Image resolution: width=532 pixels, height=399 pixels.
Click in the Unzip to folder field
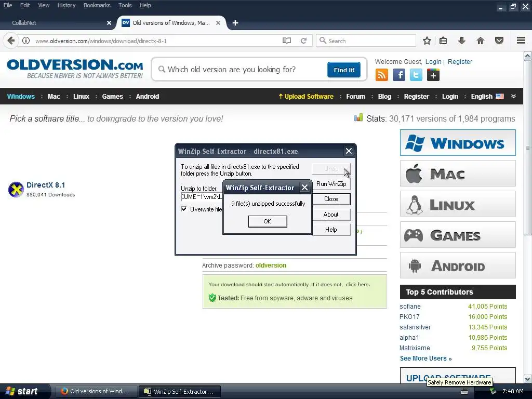click(x=202, y=197)
